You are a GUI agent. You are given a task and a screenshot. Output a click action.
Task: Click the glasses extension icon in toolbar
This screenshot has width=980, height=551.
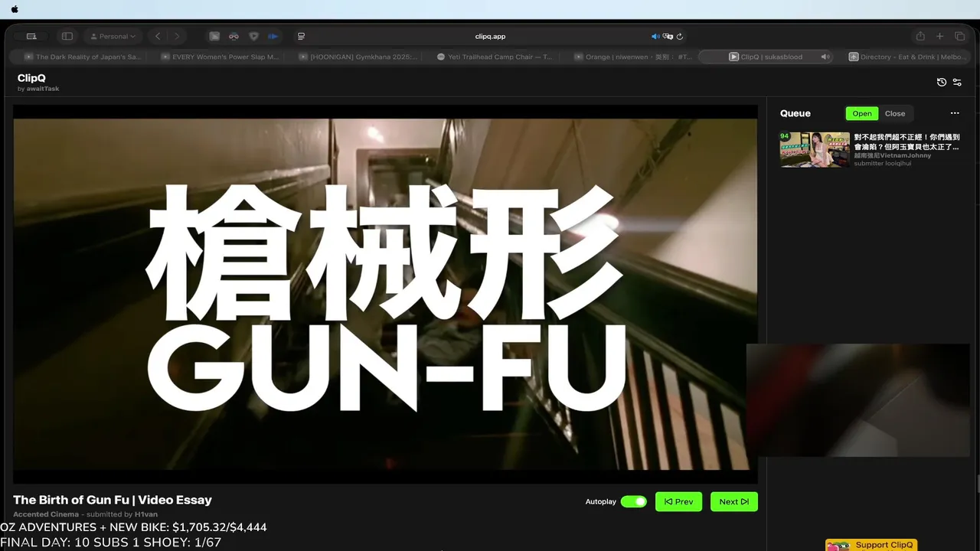pyautogui.click(x=234, y=36)
